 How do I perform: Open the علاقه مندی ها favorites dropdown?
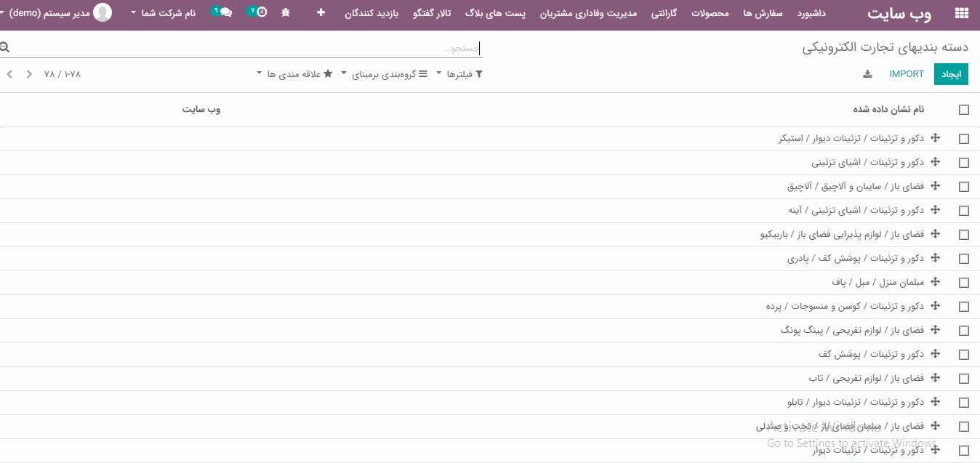[294, 74]
